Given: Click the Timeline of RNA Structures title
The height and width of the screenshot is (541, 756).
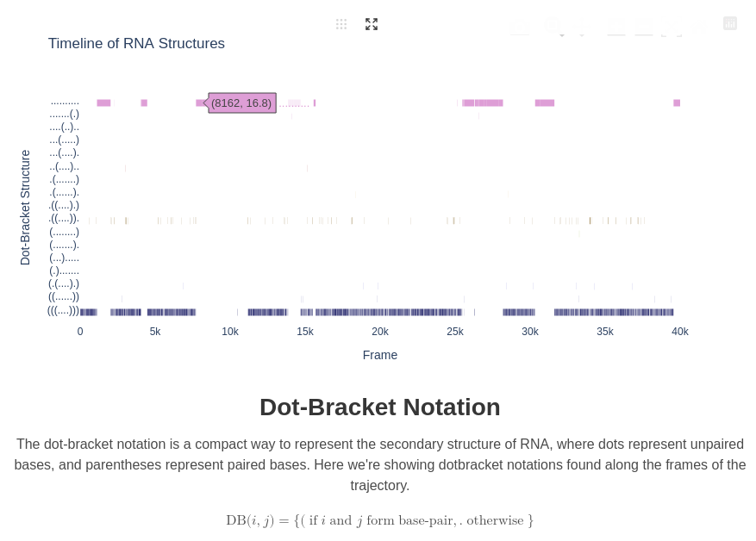Looking at the screenshot, I should click(x=136, y=43).
